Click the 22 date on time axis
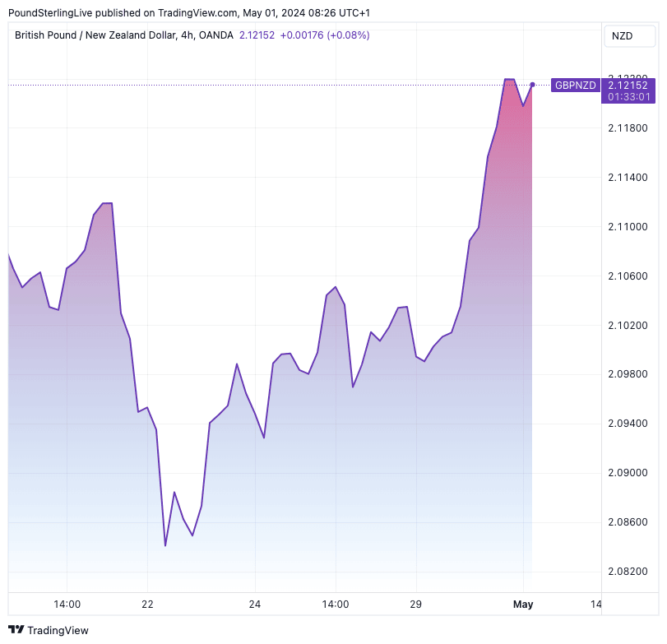Screen dimensions: 667x644 pyautogui.click(x=147, y=605)
